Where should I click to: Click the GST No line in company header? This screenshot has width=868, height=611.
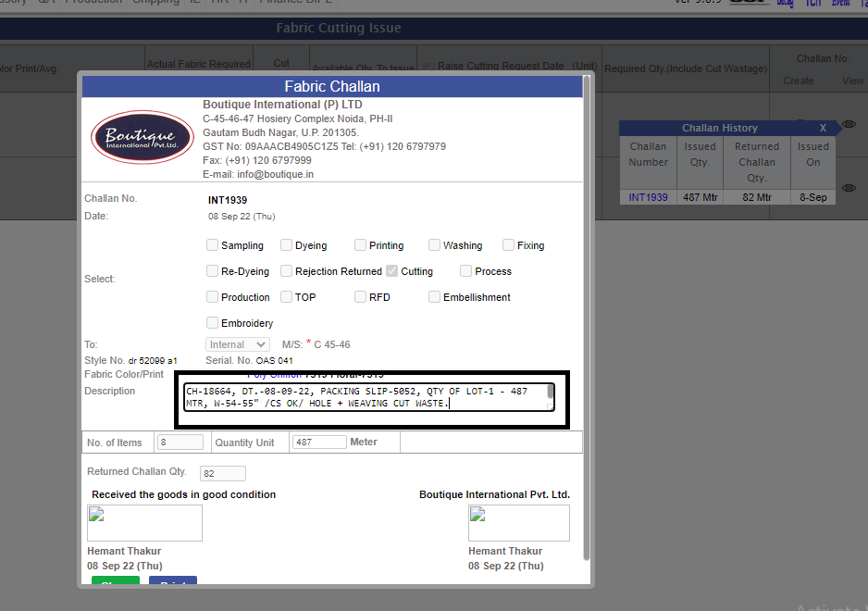click(x=324, y=146)
